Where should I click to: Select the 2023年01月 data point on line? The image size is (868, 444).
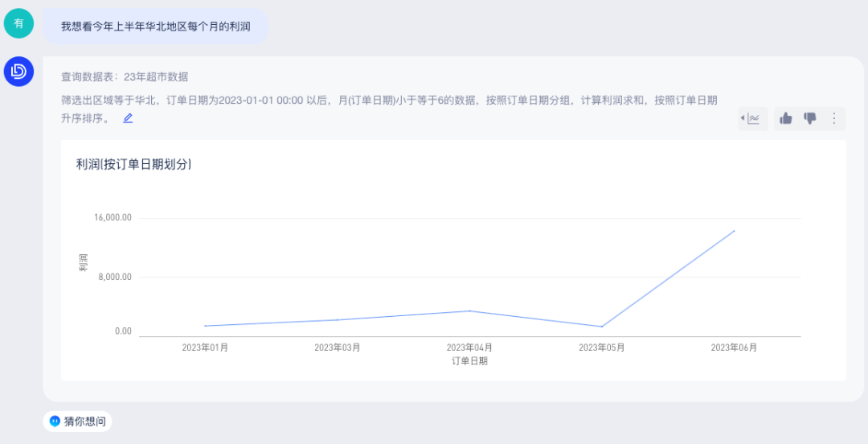coord(206,326)
